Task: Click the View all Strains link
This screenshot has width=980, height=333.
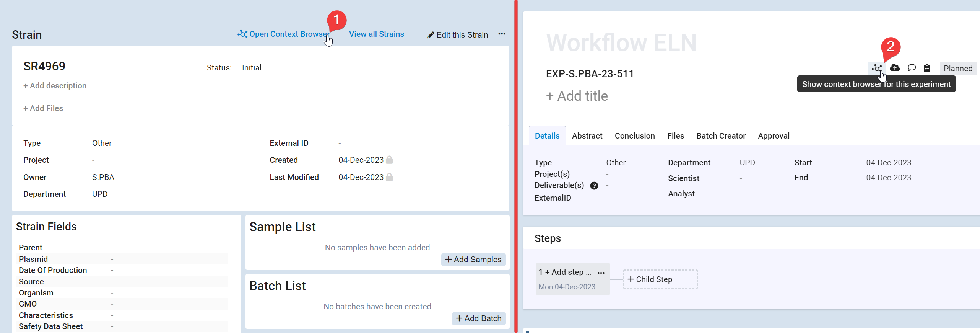Action: pyautogui.click(x=376, y=34)
